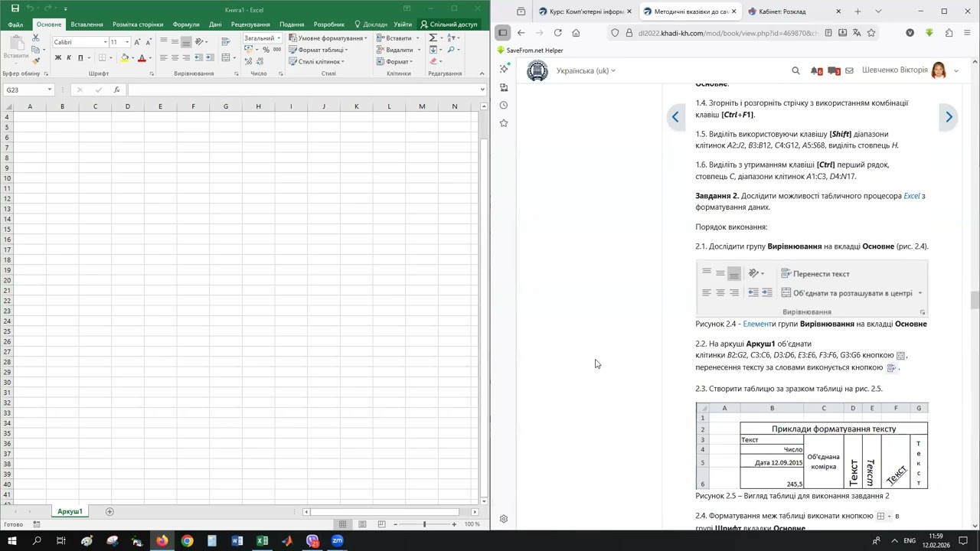This screenshot has height=551, width=980.
Task: Open Стилі клітинок dropdown
Action: coord(316,61)
